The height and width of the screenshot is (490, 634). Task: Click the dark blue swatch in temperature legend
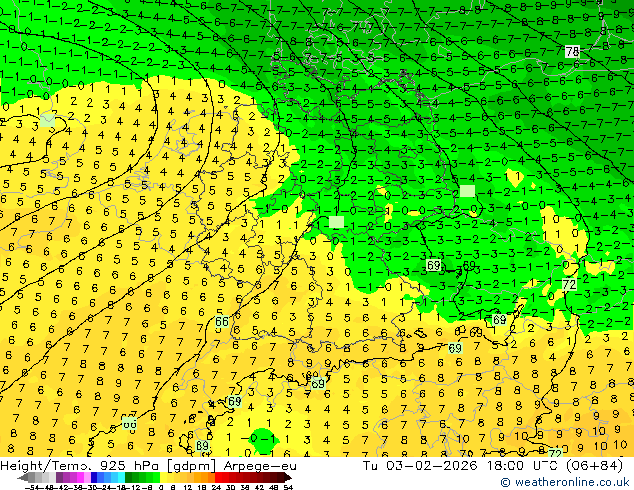[x=94, y=478]
